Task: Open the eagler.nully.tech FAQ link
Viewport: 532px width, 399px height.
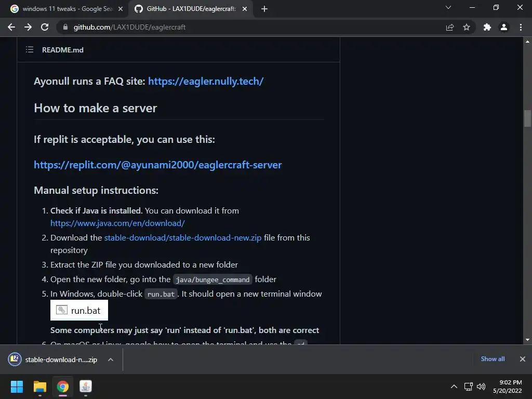Action: click(206, 81)
